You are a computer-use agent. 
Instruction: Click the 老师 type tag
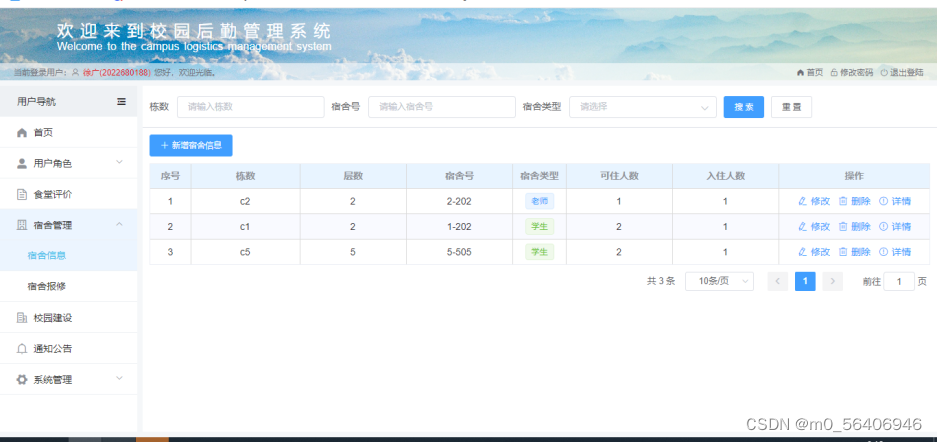[x=540, y=201]
